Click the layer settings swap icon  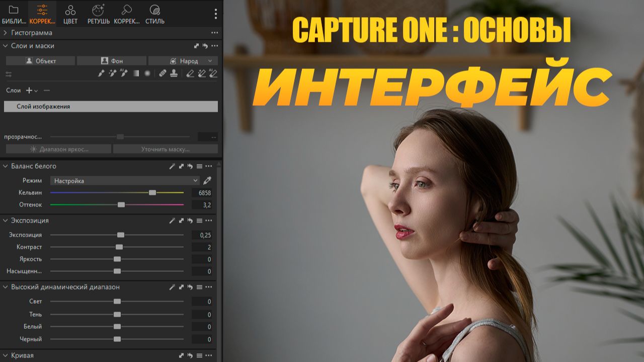pyautogui.click(x=9, y=74)
